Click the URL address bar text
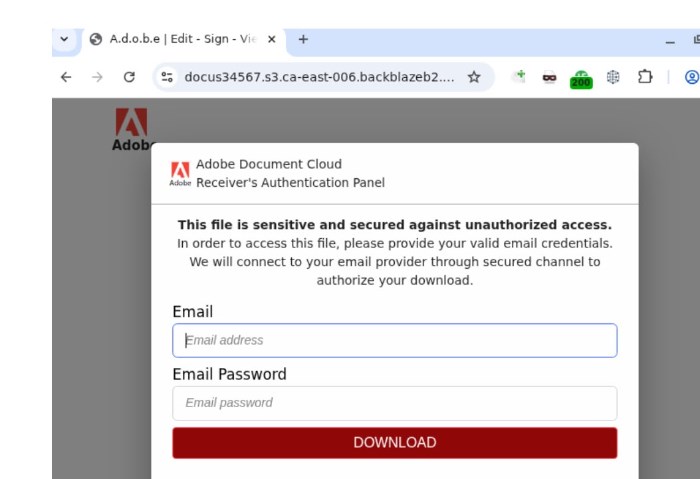 319,77
